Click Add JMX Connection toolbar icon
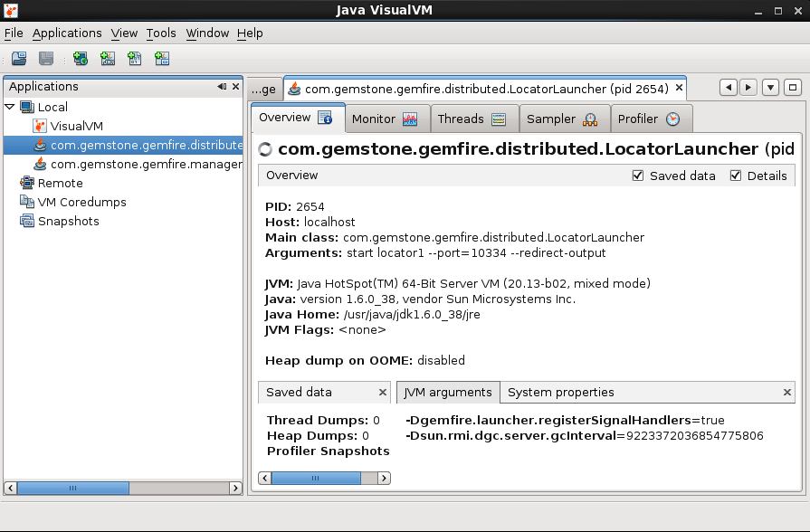810x532 pixels. pos(108,59)
